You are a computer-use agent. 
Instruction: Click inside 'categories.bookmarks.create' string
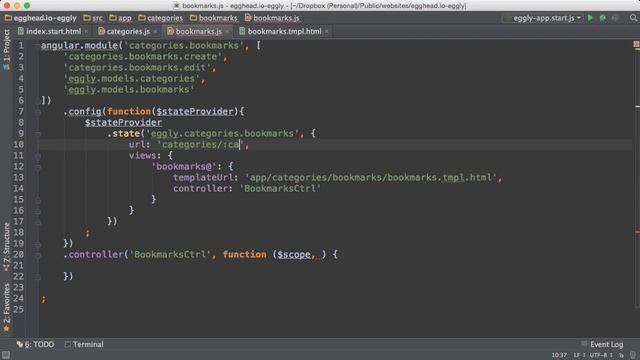tap(142, 56)
